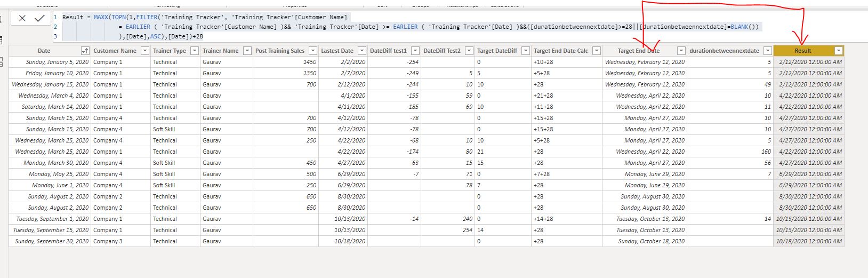Viewport: 868px width, 278px height.
Task: Click the -195 DateDiff test1 cell
Action: pos(394,96)
